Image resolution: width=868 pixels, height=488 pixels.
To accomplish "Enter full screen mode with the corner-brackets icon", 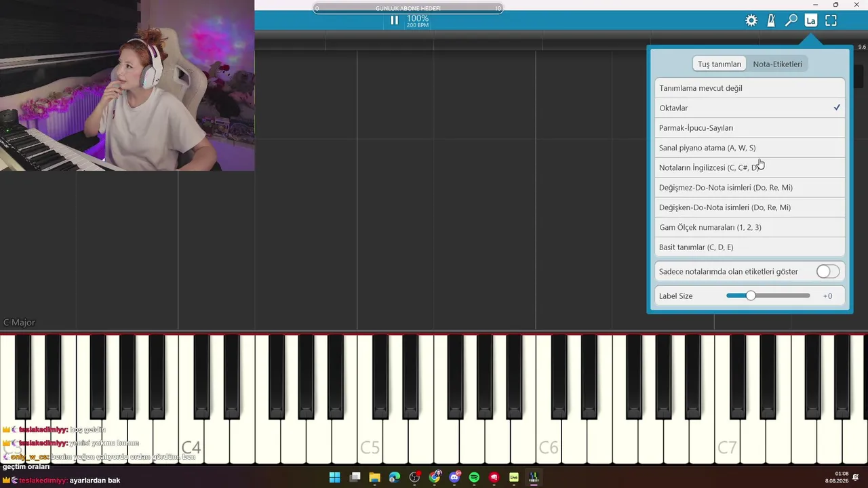I will 831,20.
